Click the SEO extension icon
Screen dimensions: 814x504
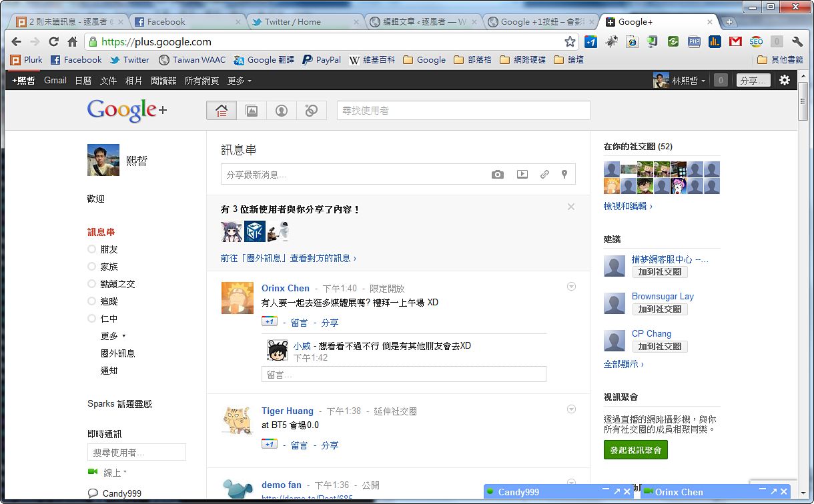pyautogui.click(x=756, y=41)
